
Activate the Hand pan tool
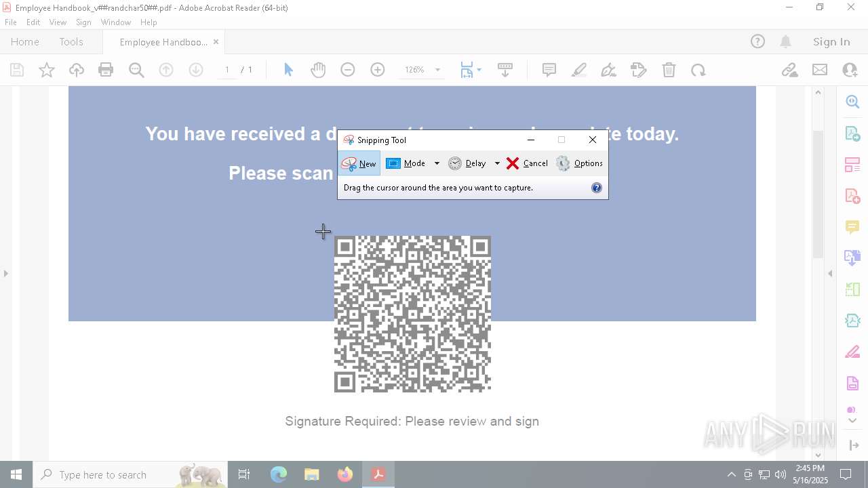pyautogui.click(x=318, y=70)
